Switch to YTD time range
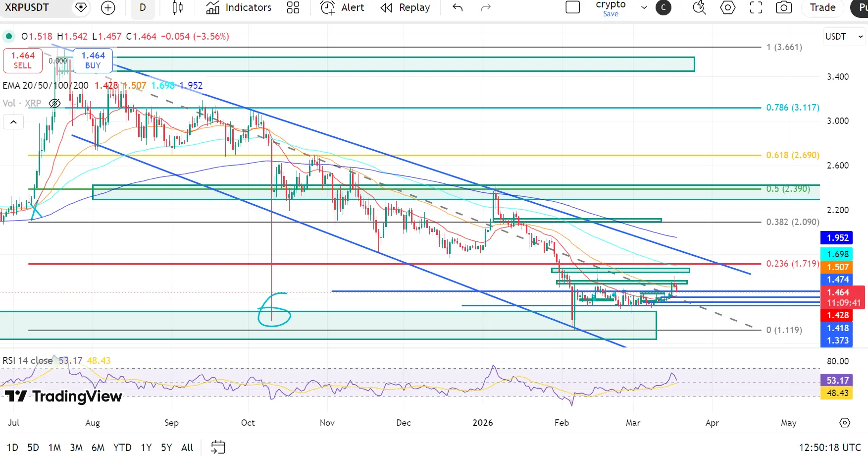 pos(122,448)
